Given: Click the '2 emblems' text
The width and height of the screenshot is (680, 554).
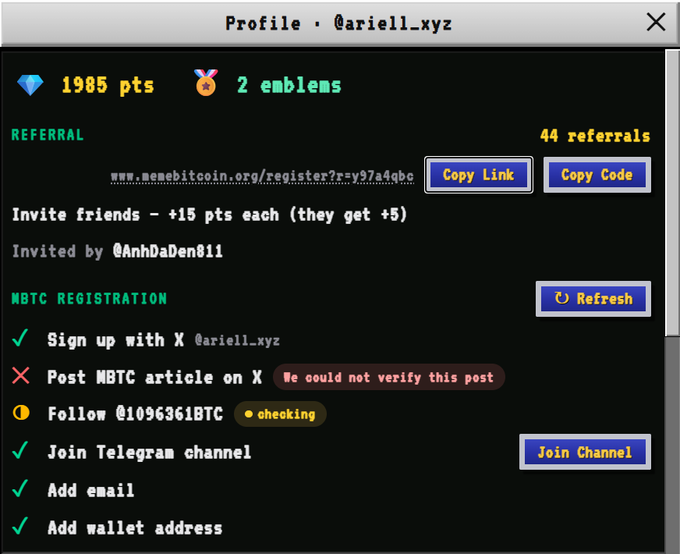Looking at the screenshot, I should pyautogui.click(x=289, y=85).
